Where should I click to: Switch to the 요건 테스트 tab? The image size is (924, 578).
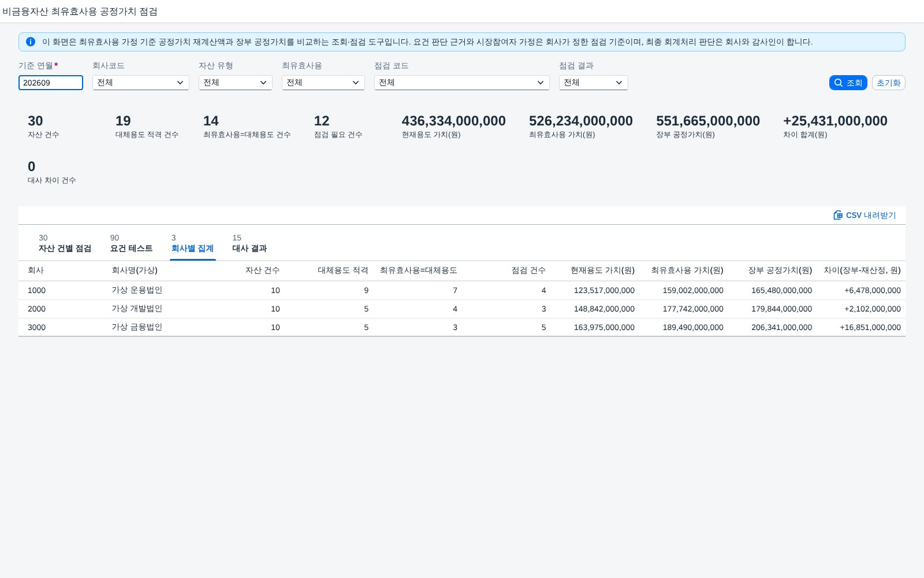click(x=131, y=243)
